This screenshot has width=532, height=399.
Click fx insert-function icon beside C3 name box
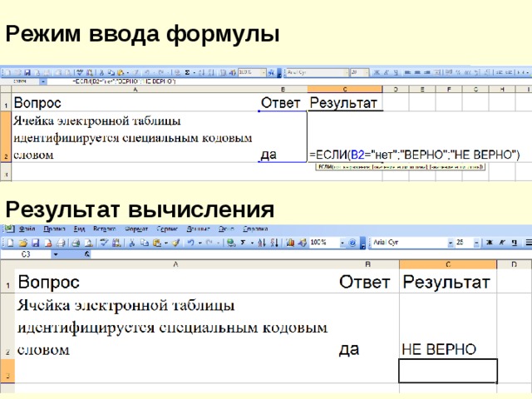pyautogui.click(x=87, y=254)
